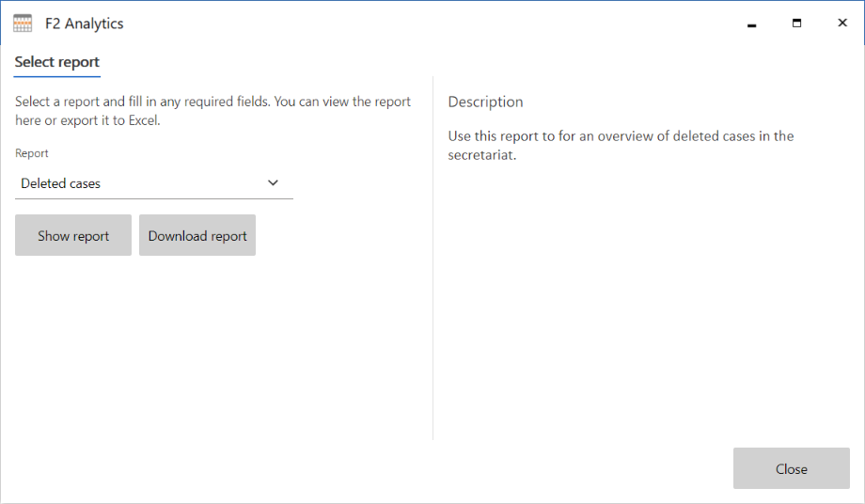Click the Report field label
Screen dimensions: 865x504
click(x=32, y=153)
